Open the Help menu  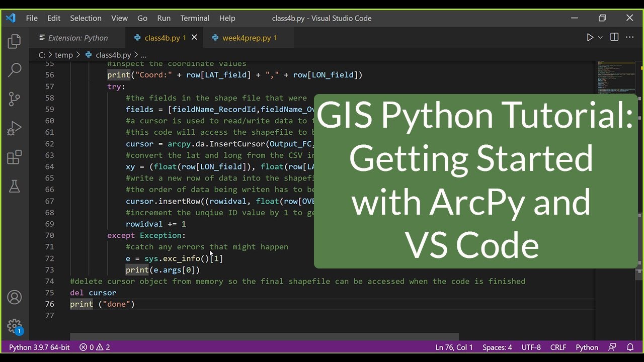point(227,18)
